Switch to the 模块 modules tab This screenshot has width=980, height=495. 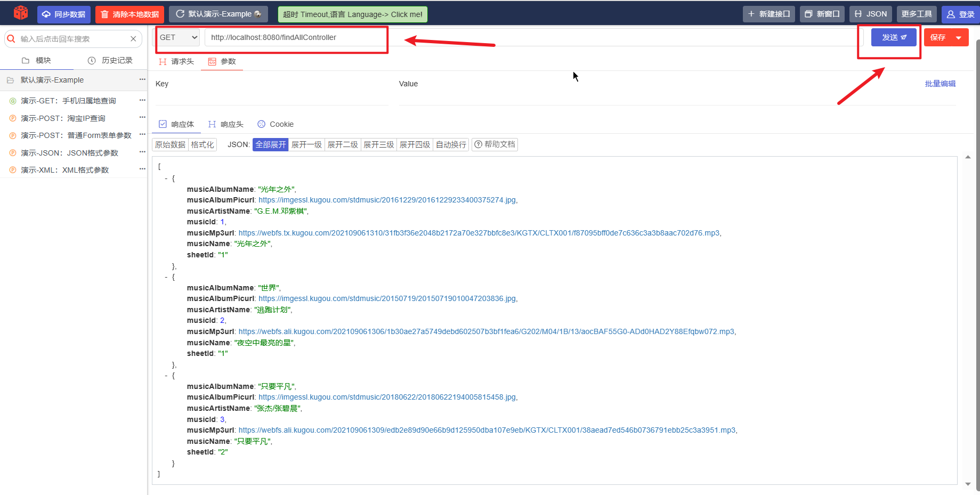point(37,60)
